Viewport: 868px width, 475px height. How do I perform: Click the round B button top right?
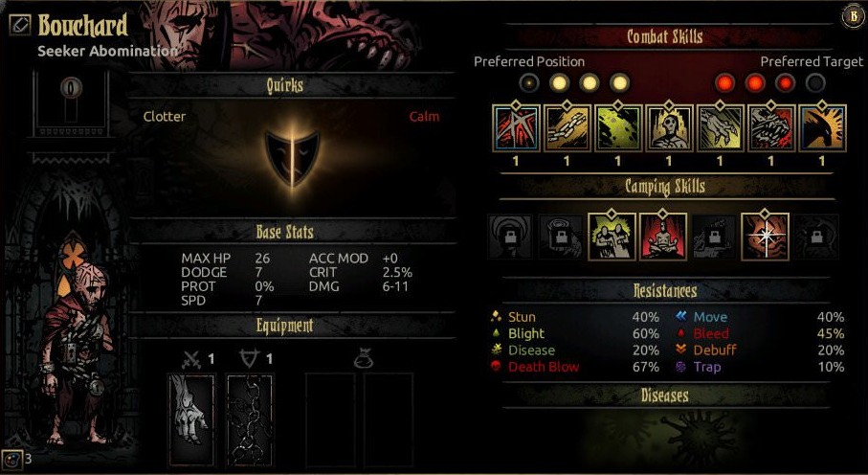[851, 16]
